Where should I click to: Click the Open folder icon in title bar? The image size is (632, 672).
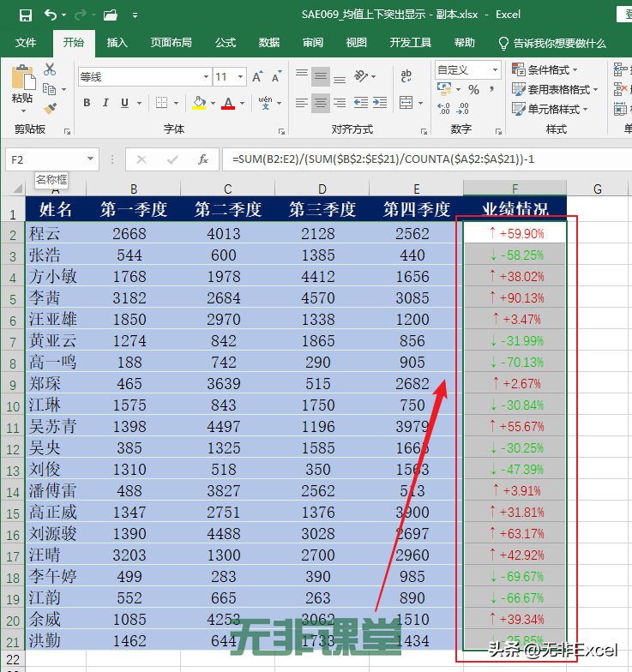[111, 15]
